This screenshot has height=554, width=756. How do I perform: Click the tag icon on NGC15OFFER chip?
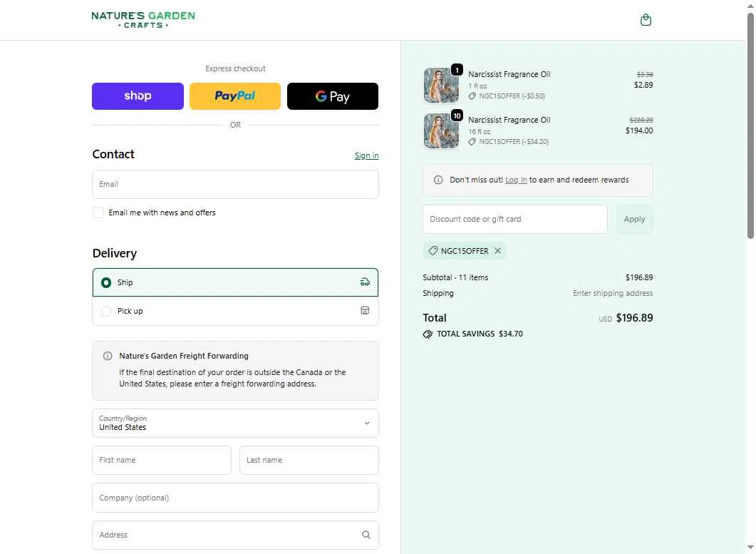pyautogui.click(x=433, y=250)
